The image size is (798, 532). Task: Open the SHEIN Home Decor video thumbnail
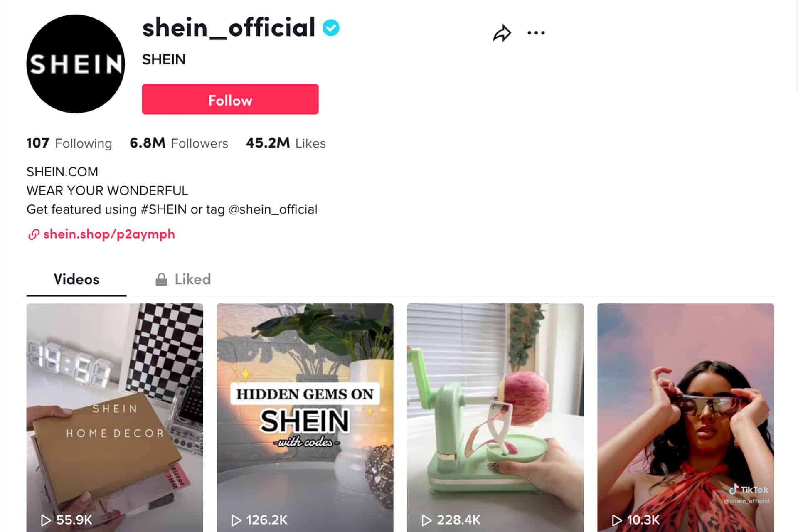[x=115, y=418]
